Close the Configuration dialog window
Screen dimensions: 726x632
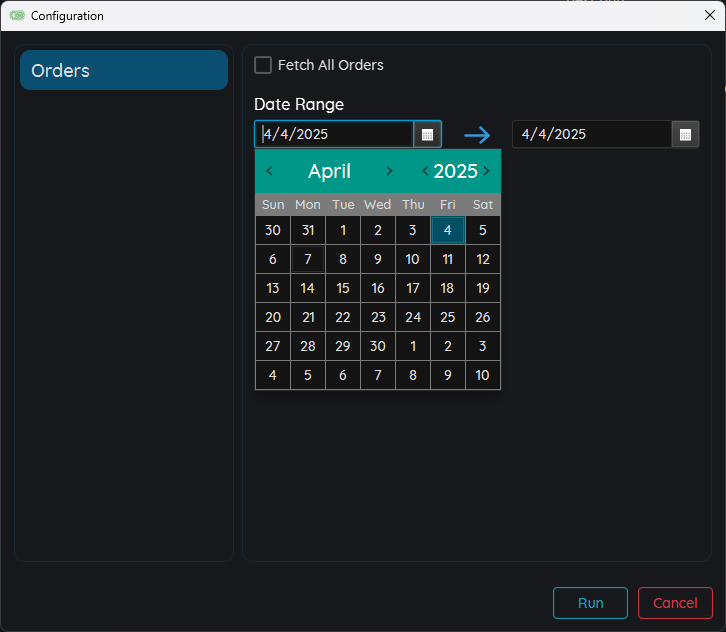tap(709, 16)
